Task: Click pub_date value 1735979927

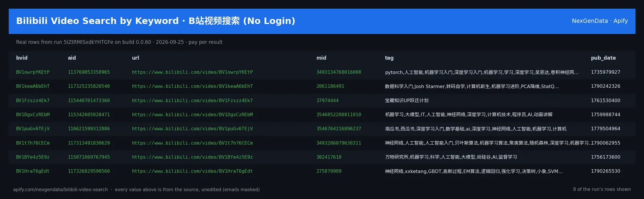Action: pos(606,72)
